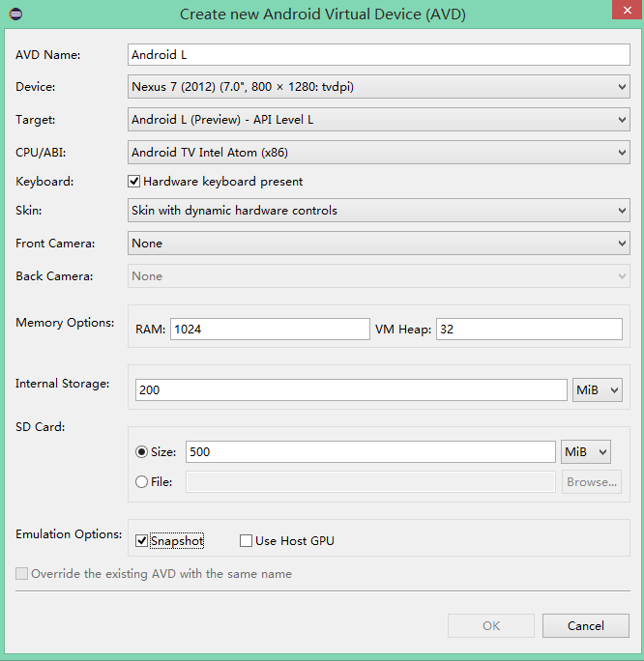The height and width of the screenshot is (661, 644).
Task: Open the Target dropdown showing Android L (Preview)
Action: click(x=379, y=120)
